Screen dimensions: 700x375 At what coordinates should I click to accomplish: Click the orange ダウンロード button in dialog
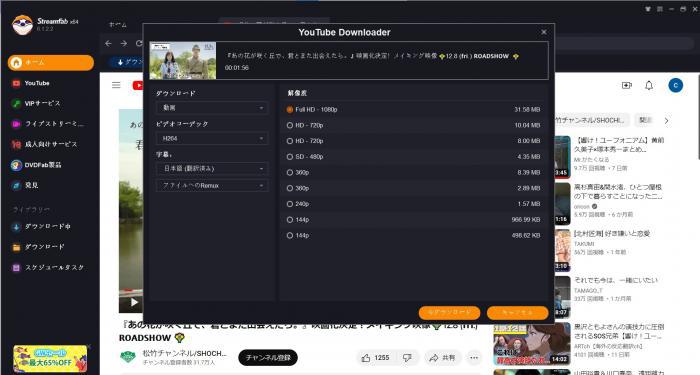(449, 312)
